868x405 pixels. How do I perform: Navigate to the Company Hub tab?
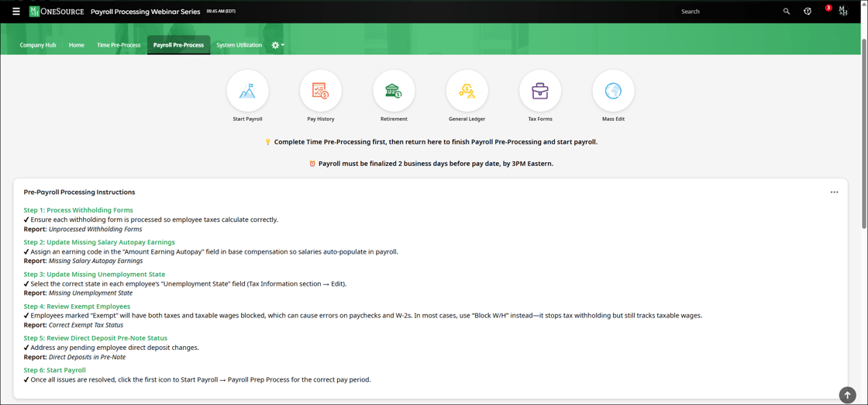tap(38, 45)
